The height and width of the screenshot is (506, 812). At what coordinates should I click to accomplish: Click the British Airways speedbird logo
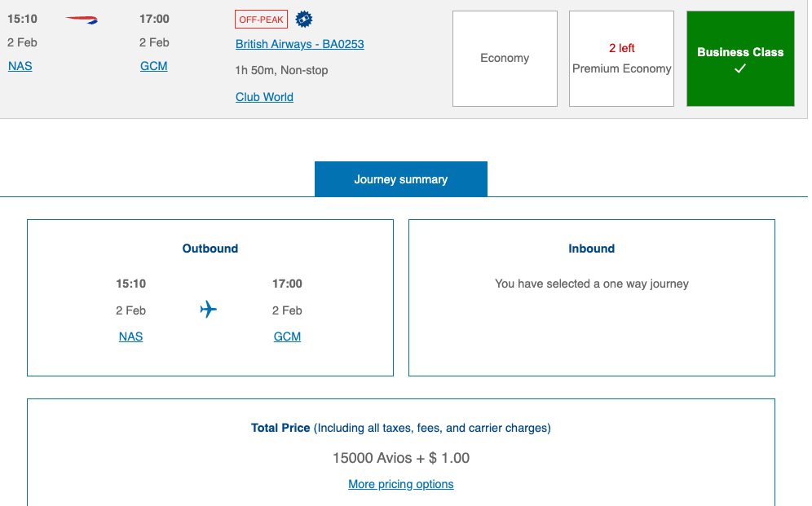(x=82, y=17)
